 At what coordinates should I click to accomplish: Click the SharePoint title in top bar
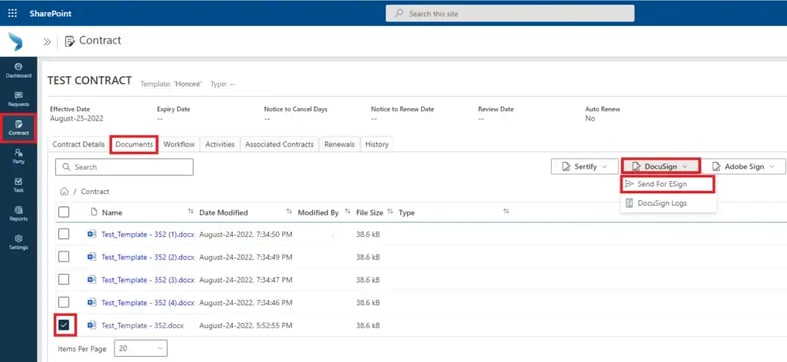point(50,14)
